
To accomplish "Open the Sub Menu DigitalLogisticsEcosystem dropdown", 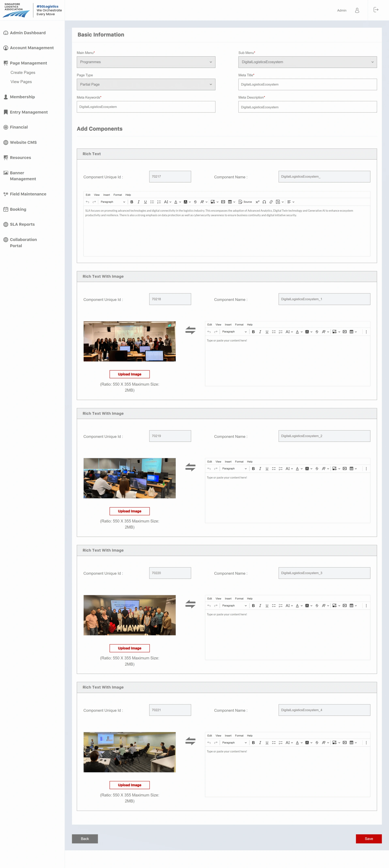I will point(307,62).
